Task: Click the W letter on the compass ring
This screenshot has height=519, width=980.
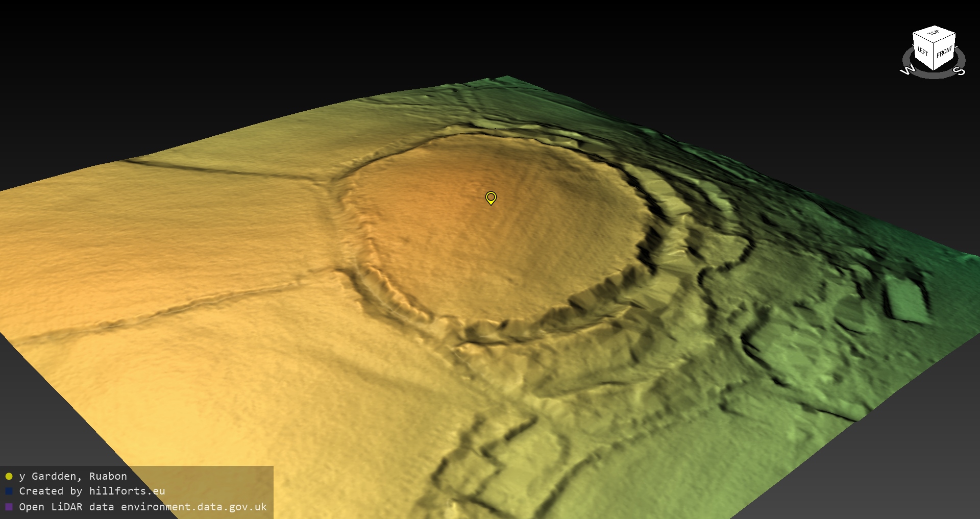Action: coord(907,70)
